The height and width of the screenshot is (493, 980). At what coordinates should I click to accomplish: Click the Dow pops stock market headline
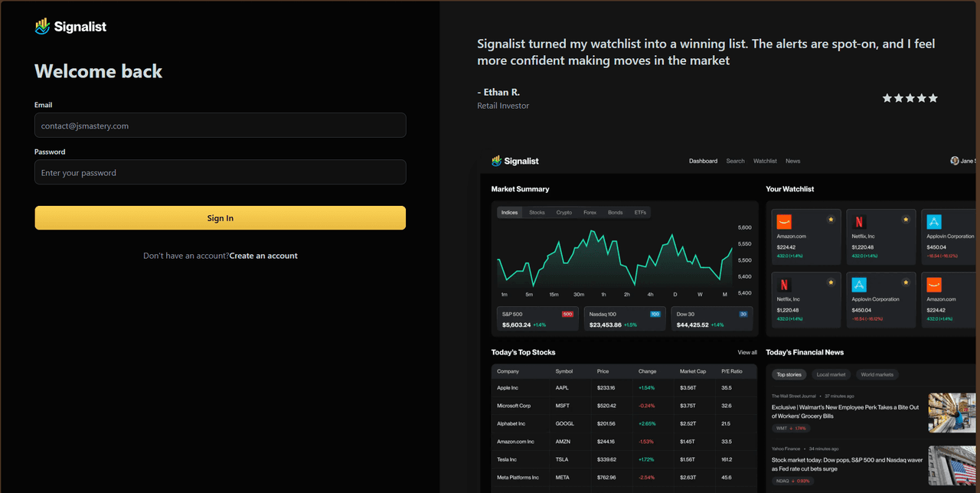[848, 465]
